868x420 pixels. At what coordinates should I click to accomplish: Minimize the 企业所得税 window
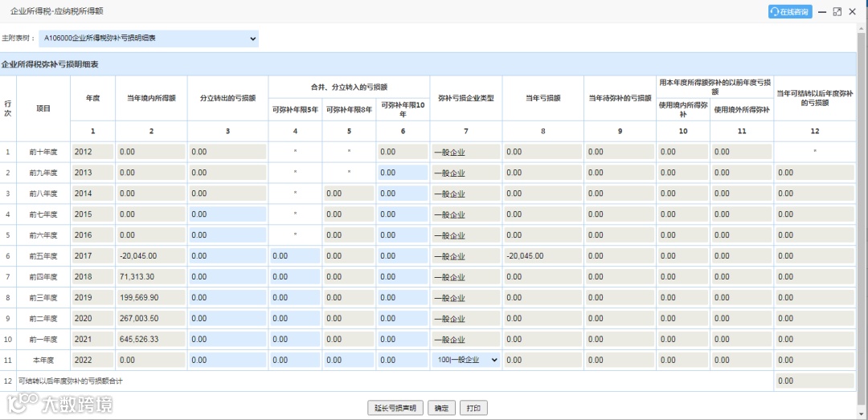coord(823,11)
